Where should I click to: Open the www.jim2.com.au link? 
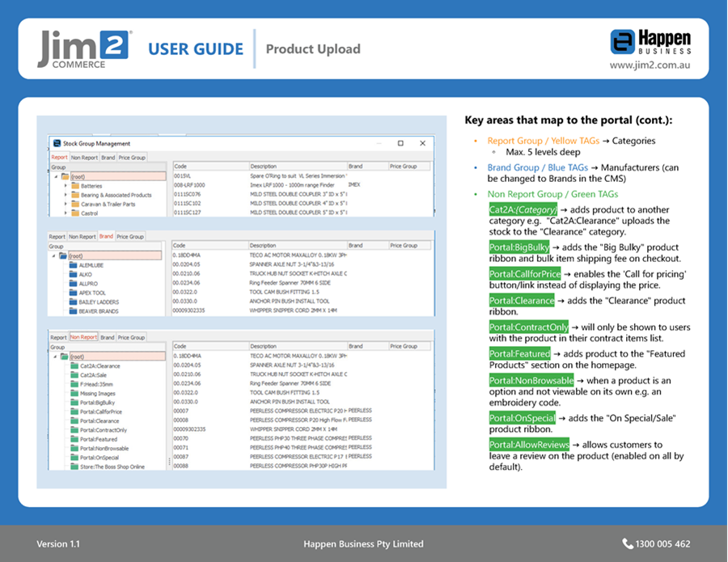click(x=650, y=65)
